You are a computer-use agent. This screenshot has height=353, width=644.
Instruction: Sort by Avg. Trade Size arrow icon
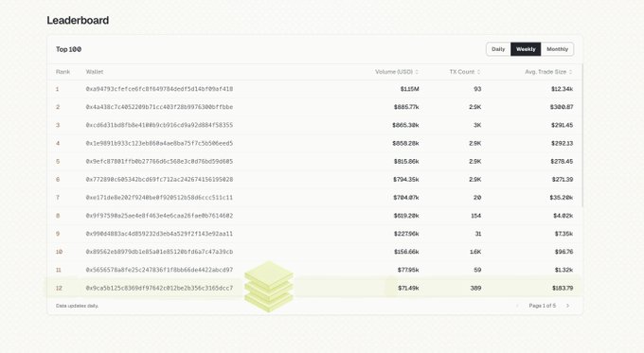click(x=570, y=72)
